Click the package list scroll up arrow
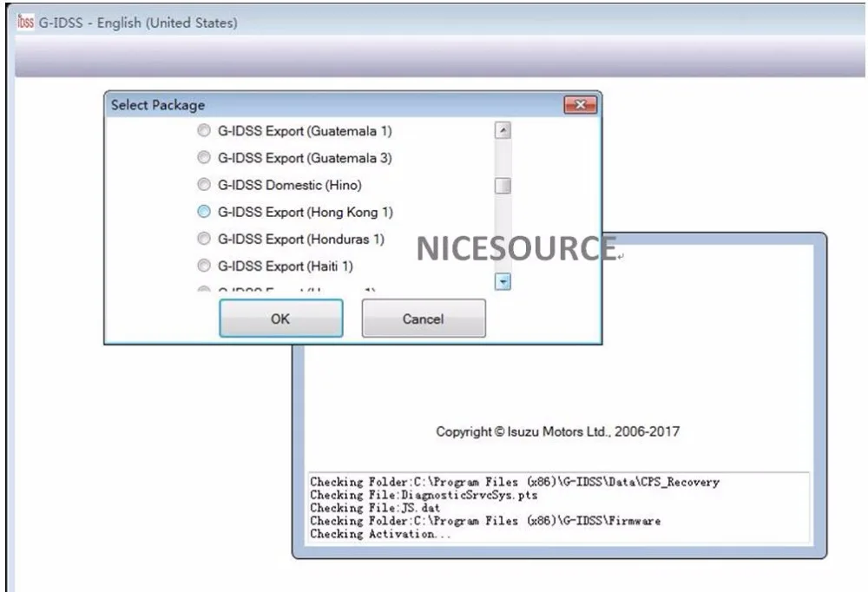 503,131
